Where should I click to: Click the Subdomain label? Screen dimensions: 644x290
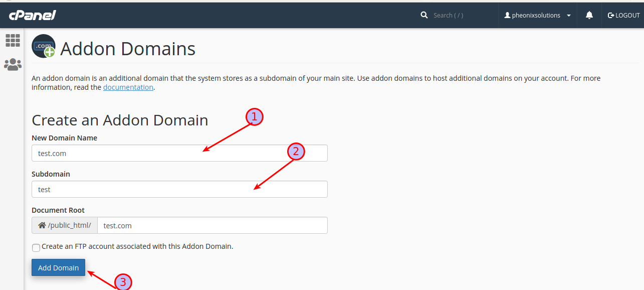pyautogui.click(x=51, y=174)
